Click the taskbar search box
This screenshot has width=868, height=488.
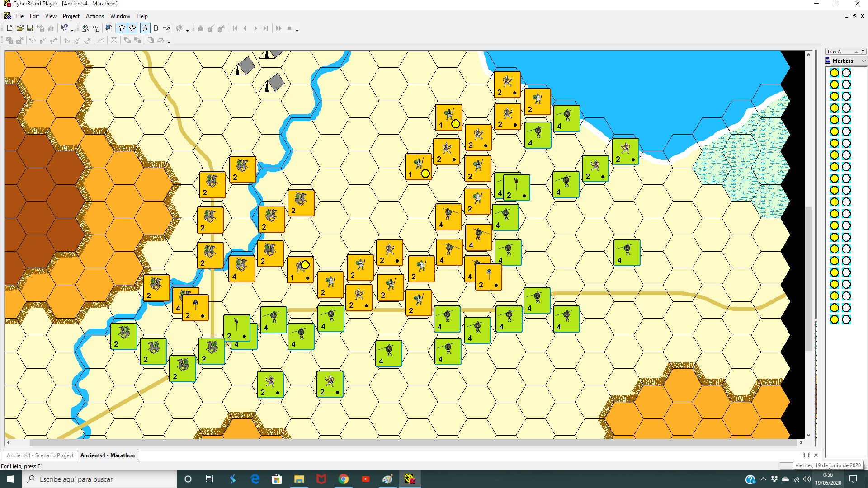(99, 479)
